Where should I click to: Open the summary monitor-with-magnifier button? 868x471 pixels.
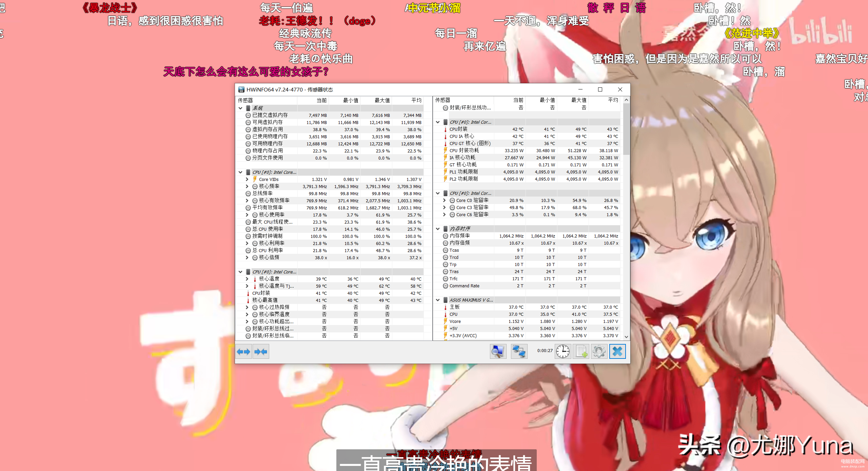[498, 351]
